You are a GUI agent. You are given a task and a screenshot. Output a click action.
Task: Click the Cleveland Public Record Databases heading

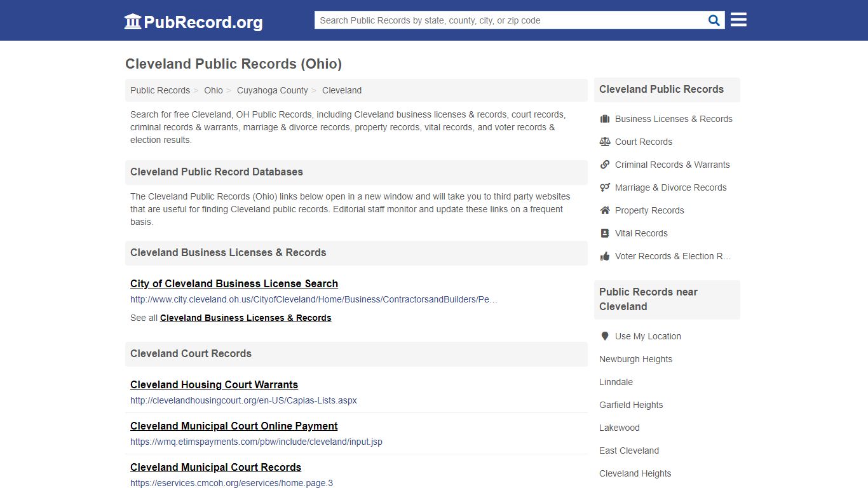(x=217, y=172)
